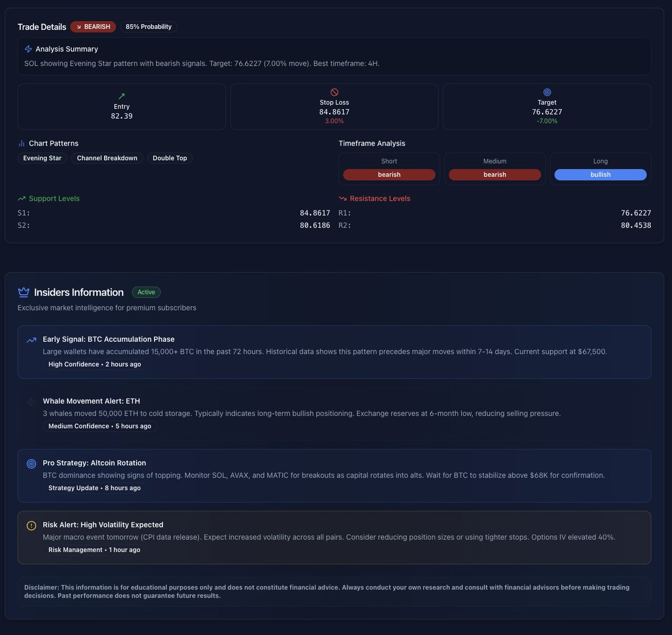The image size is (672, 635).
Task: Click the red Resistance Levels trending-down icon
Action: 343,198
